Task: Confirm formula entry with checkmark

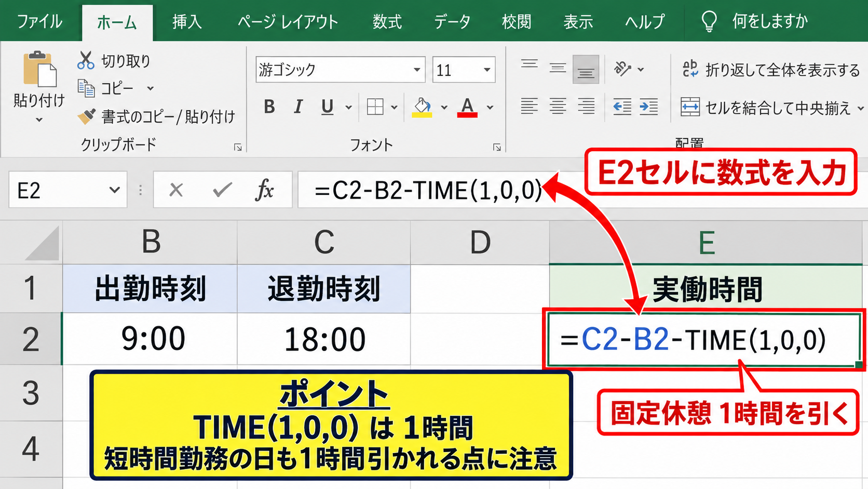Action: [x=222, y=190]
